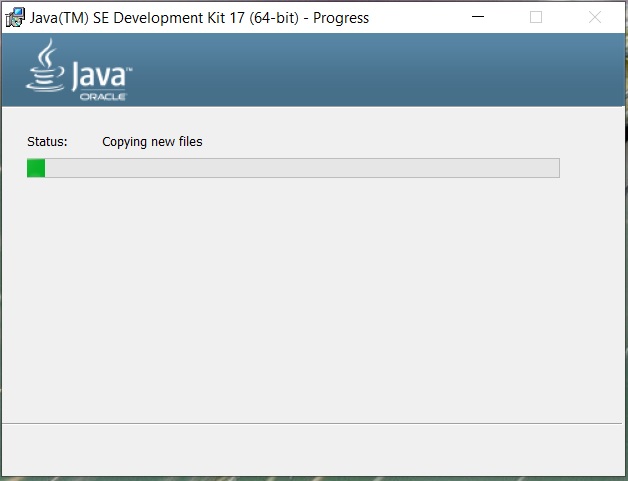Minimize the Java installer window

pyautogui.click(x=478, y=17)
